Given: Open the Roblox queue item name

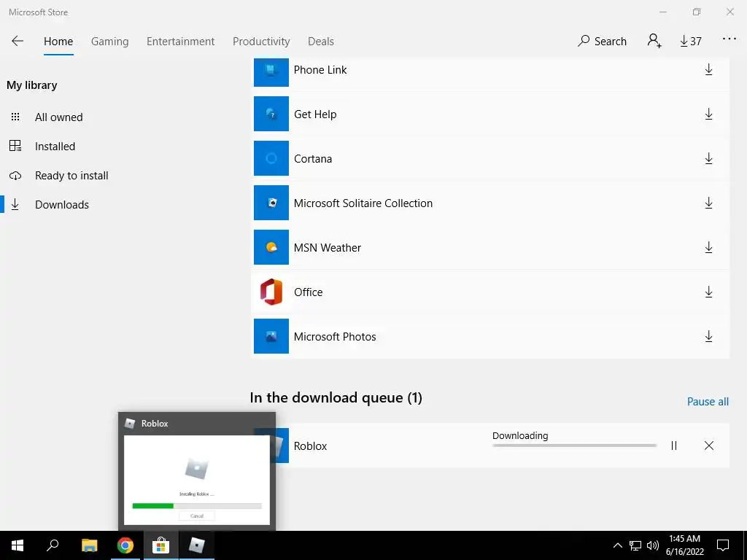Looking at the screenshot, I should tap(310, 446).
